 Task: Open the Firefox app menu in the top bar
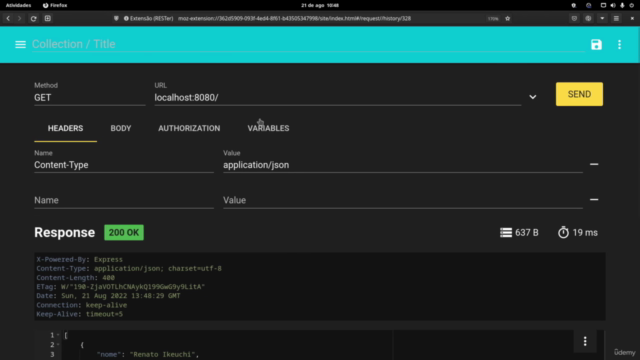coord(55,5)
